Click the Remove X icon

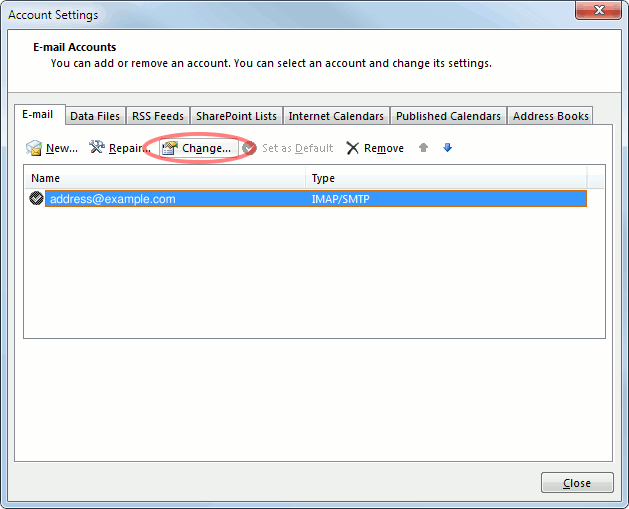click(353, 148)
